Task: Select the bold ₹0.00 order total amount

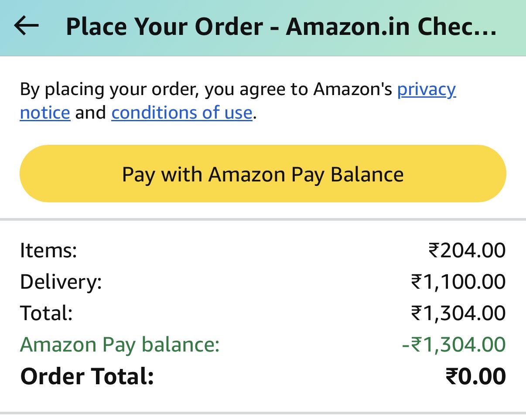Action: [475, 376]
